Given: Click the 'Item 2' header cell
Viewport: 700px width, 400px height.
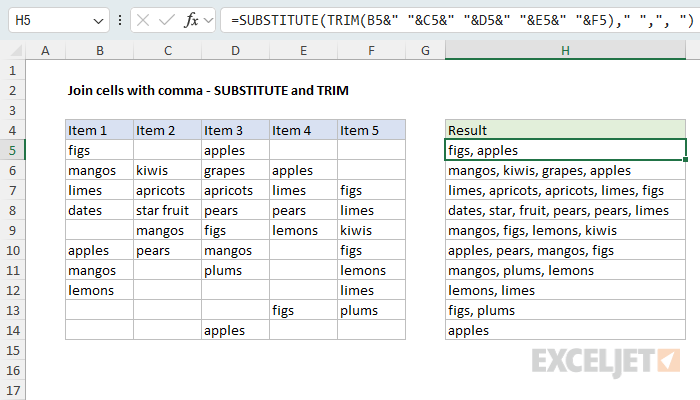Looking at the screenshot, I should [x=167, y=130].
